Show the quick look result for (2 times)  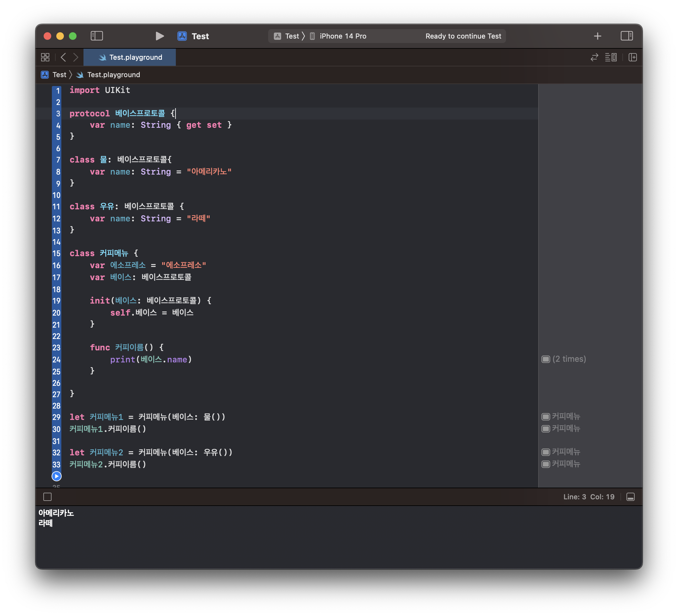pyautogui.click(x=546, y=359)
